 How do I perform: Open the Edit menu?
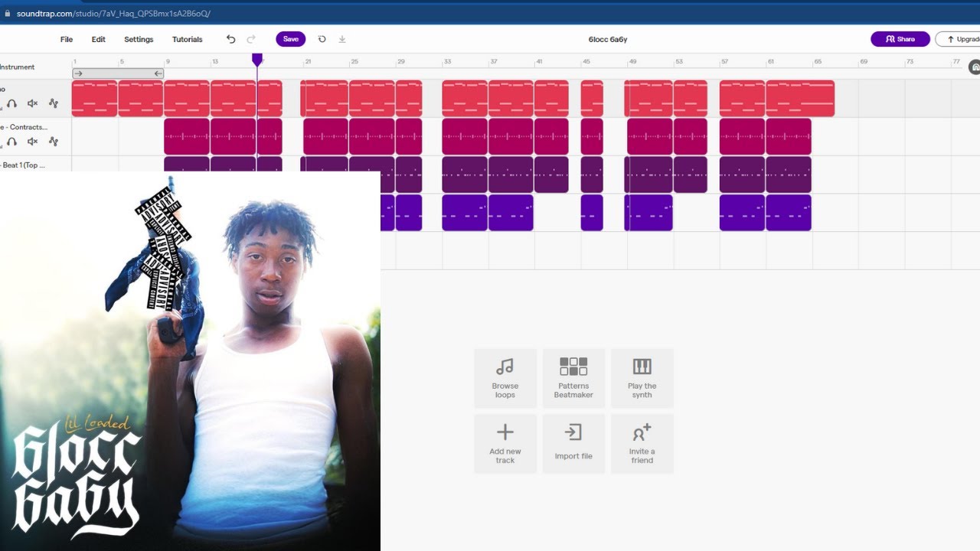coord(99,39)
